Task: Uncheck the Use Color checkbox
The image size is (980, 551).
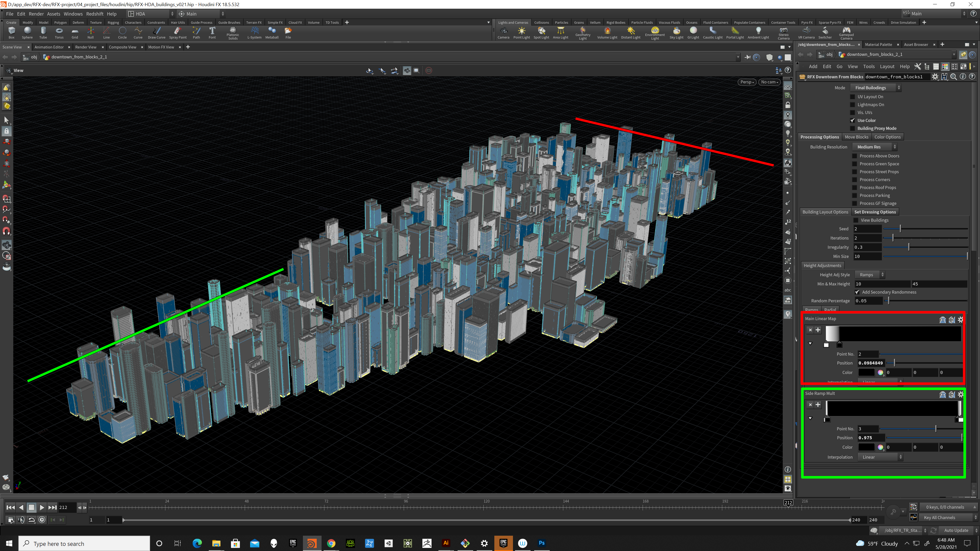Action: 853,121
